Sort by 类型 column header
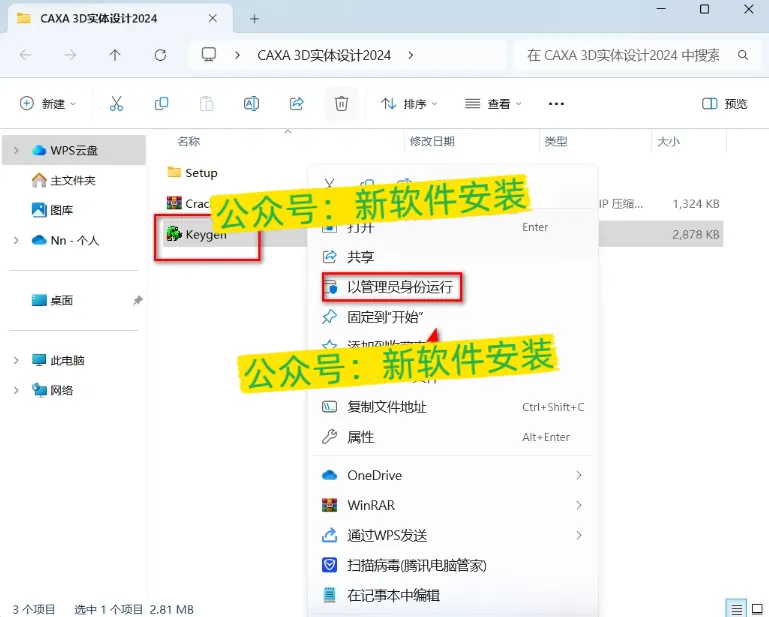This screenshot has height=617, width=769. pyautogui.click(x=556, y=141)
